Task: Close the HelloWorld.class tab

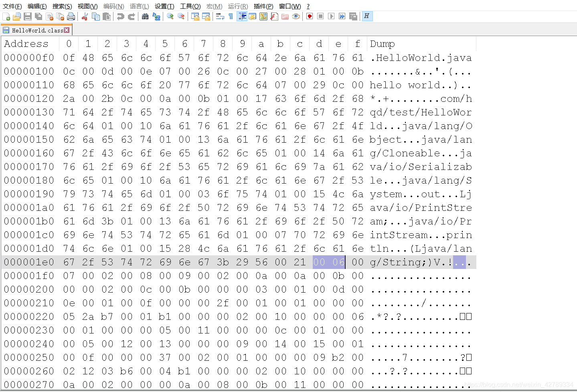Action: click(x=67, y=30)
